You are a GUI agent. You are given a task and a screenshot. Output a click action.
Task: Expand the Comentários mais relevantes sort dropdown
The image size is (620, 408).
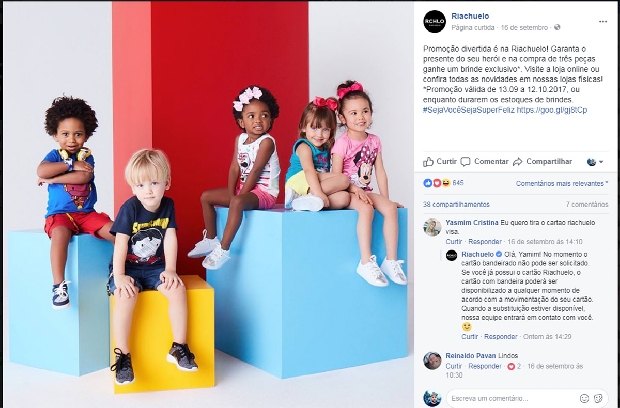[562, 183]
